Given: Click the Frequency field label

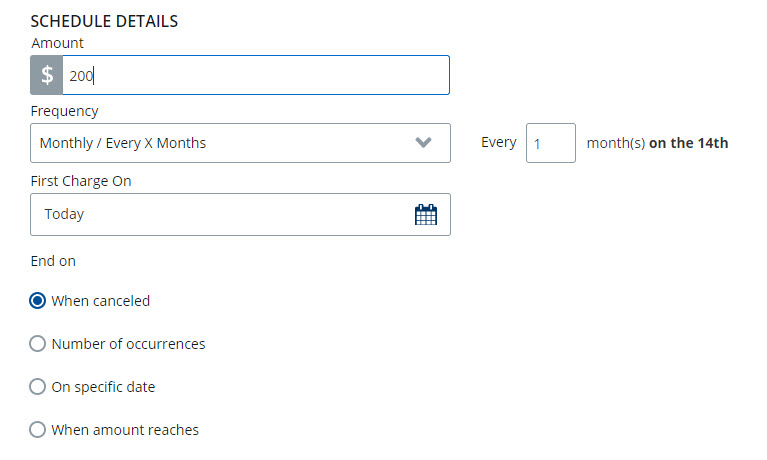Looking at the screenshot, I should (x=65, y=111).
